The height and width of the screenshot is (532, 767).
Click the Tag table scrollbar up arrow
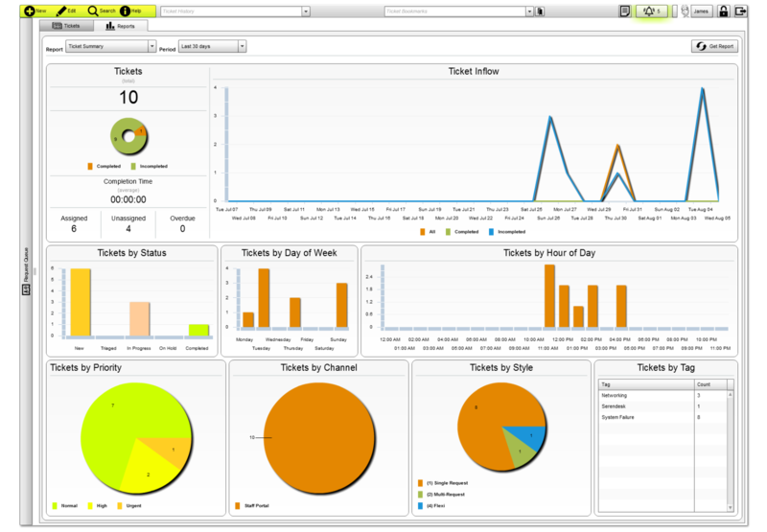pos(731,394)
